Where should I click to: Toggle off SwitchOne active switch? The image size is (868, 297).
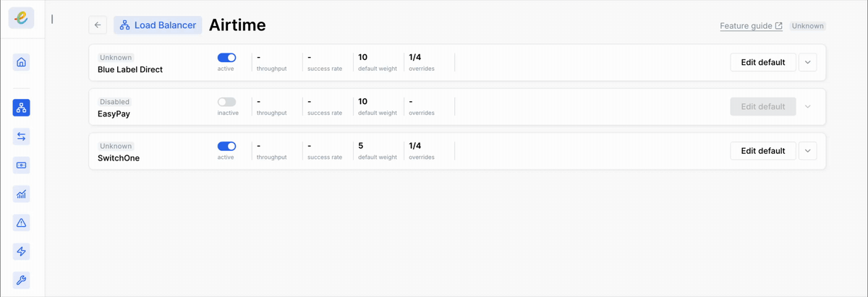click(x=226, y=146)
